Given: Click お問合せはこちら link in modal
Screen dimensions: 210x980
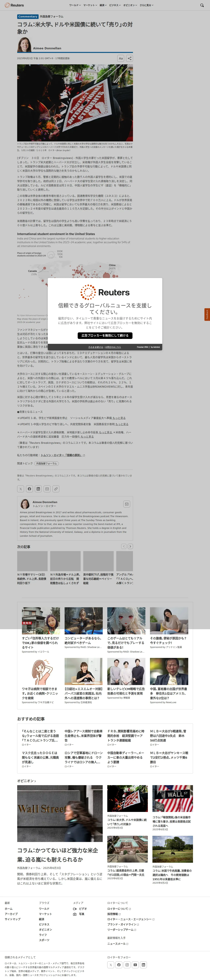Looking at the screenshot, I should (x=113, y=347).
